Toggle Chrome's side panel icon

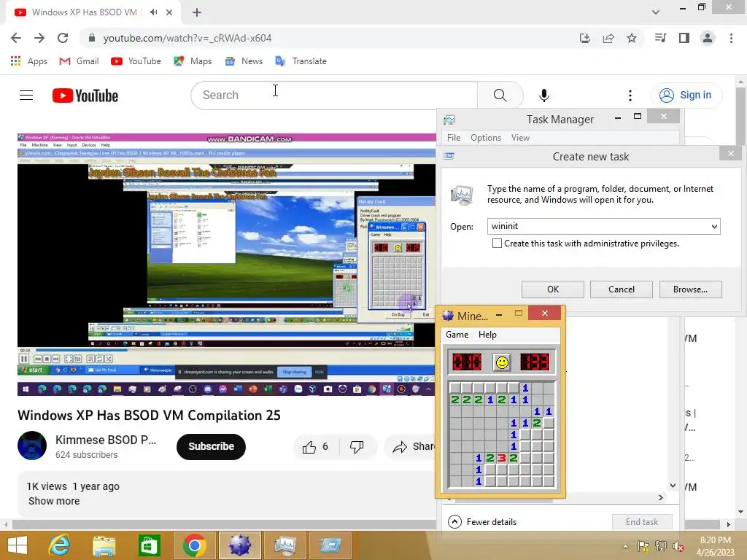[x=684, y=38]
